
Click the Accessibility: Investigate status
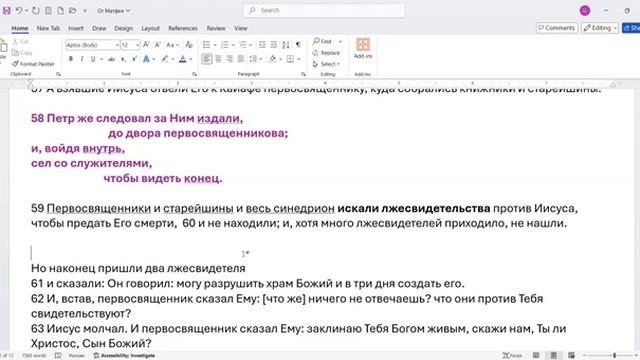[x=124, y=356]
